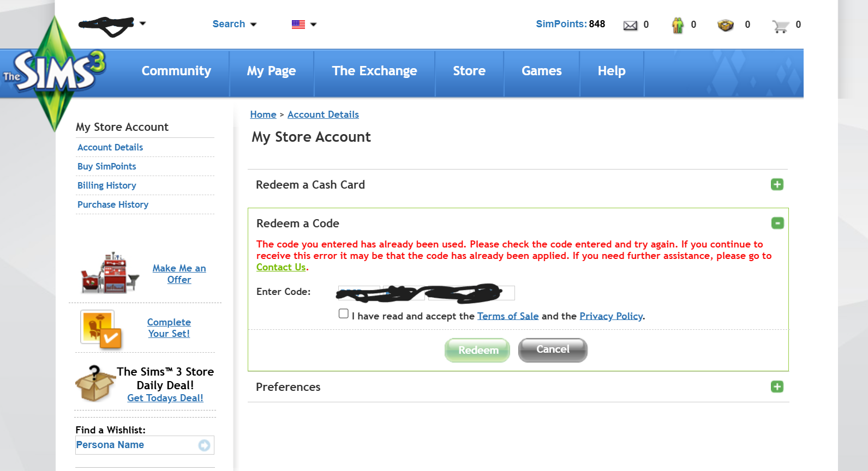Open the Store menu tab
Viewport: 868px width, 471px height.
[469, 71]
